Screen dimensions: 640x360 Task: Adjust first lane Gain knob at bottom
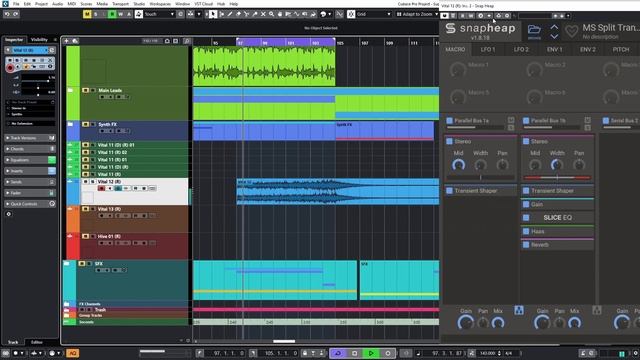pos(465,323)
